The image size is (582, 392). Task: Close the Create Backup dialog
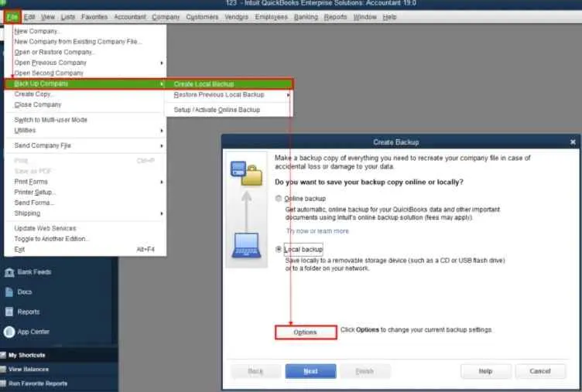(573, 142)
